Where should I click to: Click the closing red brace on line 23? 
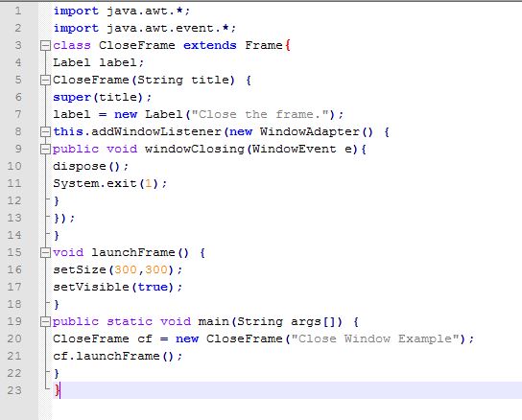pyautogui.click(x=57, y=390)
